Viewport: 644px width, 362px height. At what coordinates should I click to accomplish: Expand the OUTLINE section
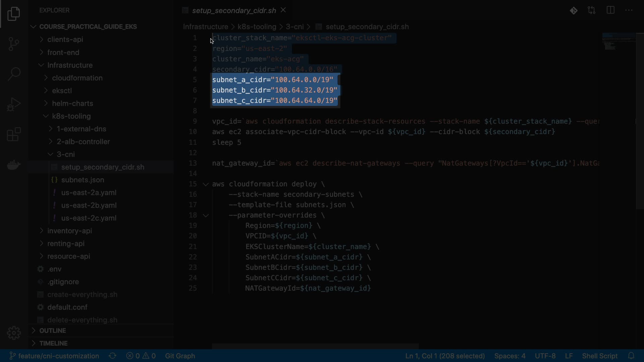(52, 330)
